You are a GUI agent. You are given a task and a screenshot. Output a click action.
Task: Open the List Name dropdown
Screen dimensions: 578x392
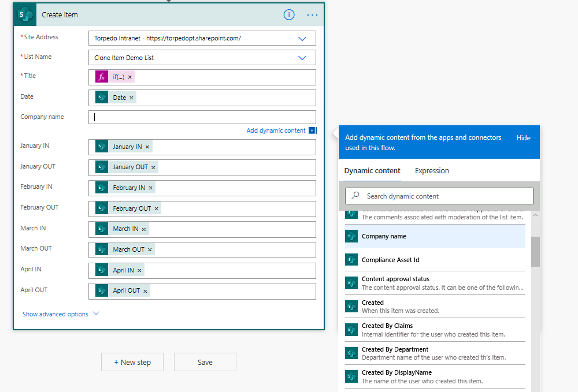(302, 57)
